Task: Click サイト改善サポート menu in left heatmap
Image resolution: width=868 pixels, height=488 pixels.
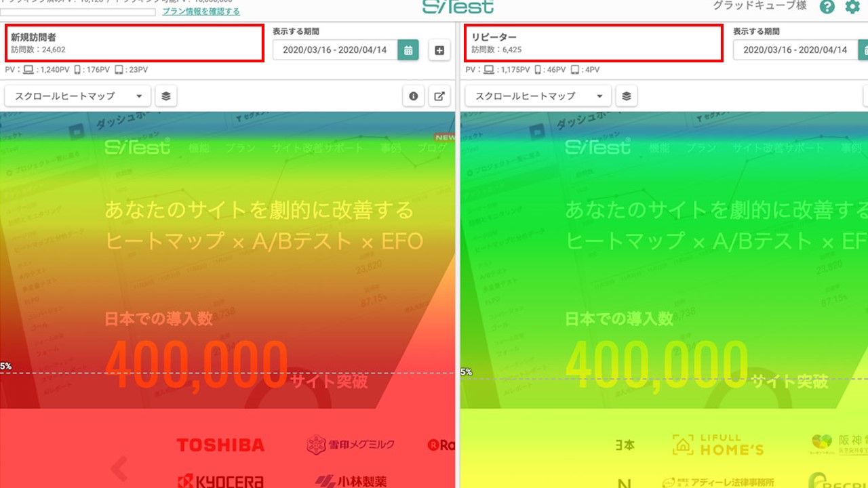Action: pyautogui.click(x=317, y=147)
